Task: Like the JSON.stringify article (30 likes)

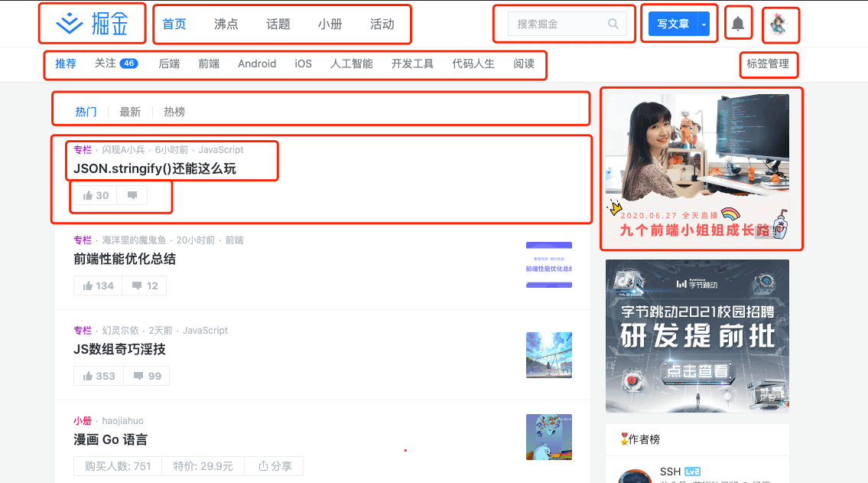Action: (x=96, y=195)
